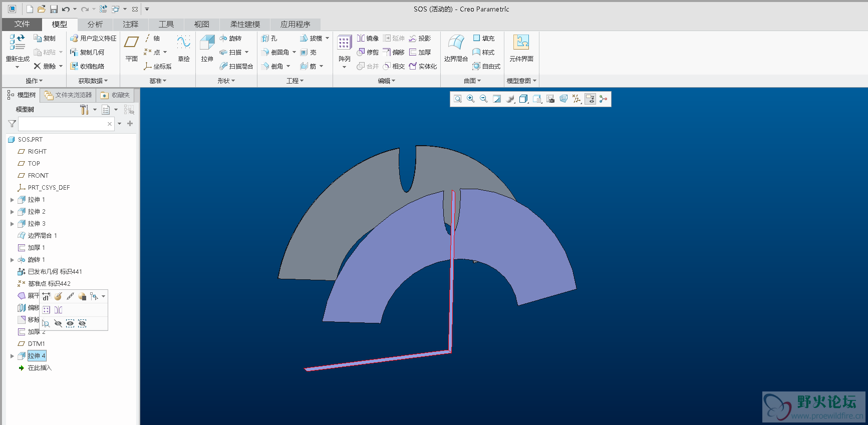Click the Shell (壳) tool
The width and height of the screenshot is (868, 425).
point(308,52)
